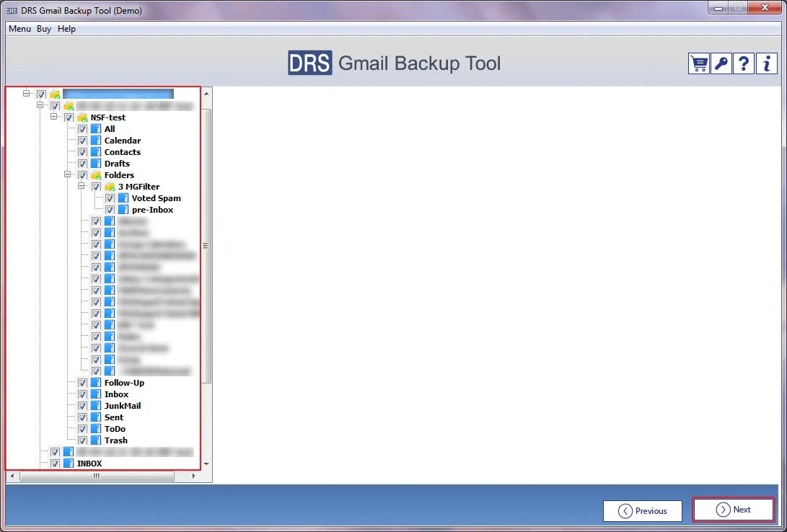Select the Calendar mailbox icon
This screenshot has height=532, width=787.
[95, 140]
